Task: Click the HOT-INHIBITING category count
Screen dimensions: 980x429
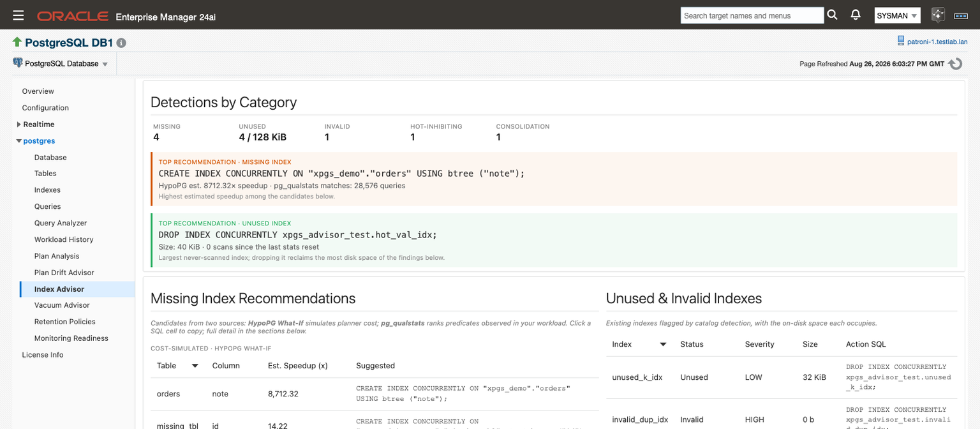Action: [x=413, y=137]
